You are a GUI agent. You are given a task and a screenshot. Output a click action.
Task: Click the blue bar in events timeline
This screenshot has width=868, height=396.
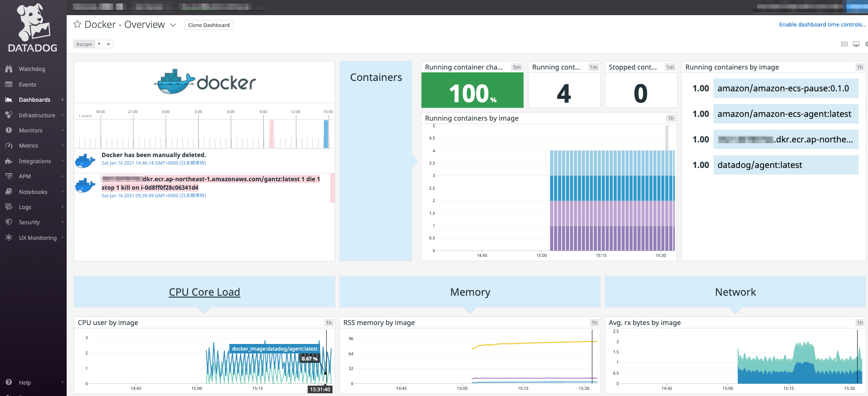coord(326,134)
